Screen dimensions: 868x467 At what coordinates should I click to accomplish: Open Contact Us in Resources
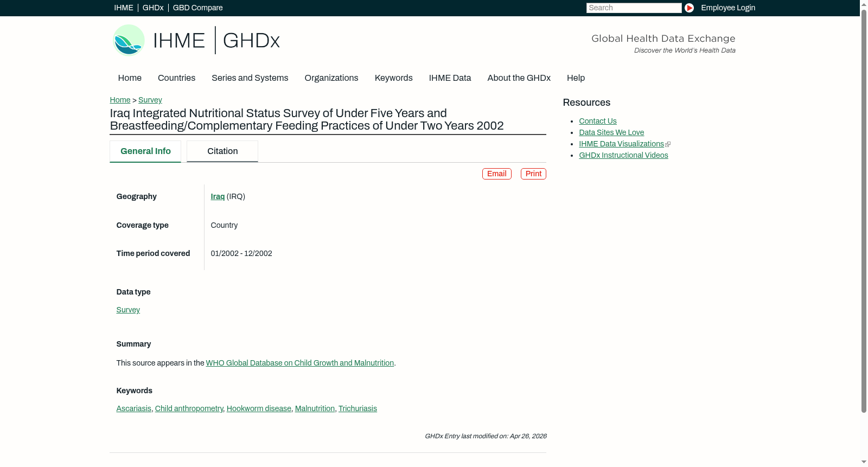tap(598, 121)
